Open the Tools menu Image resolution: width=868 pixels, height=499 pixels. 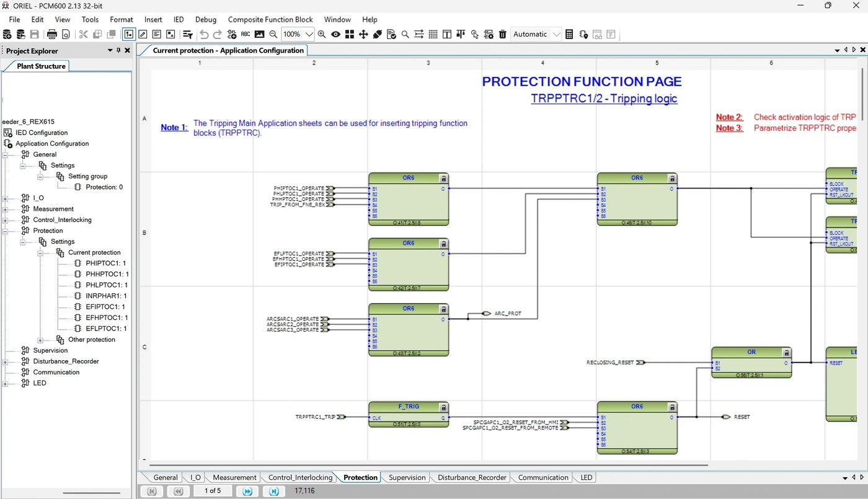(x=90, y=19)
